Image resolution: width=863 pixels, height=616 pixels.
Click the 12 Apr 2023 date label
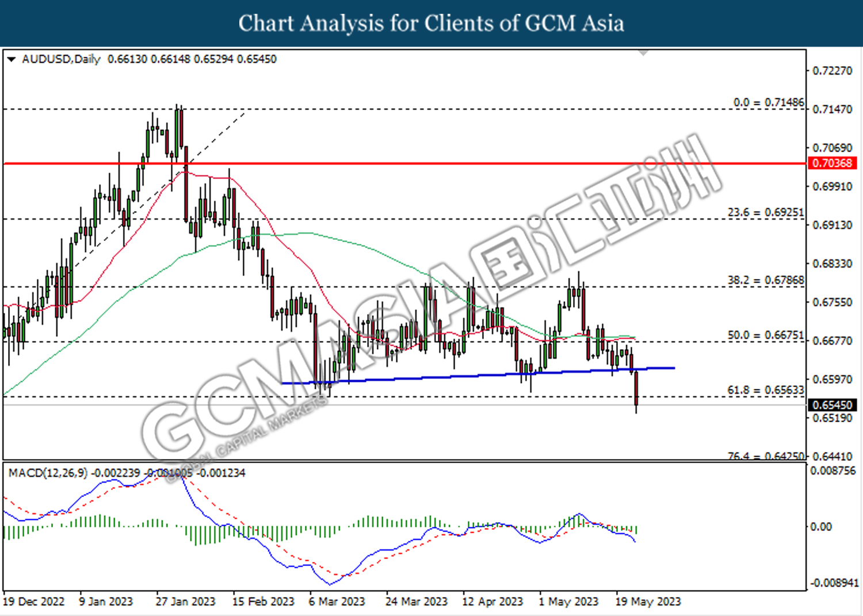[492, 602]
